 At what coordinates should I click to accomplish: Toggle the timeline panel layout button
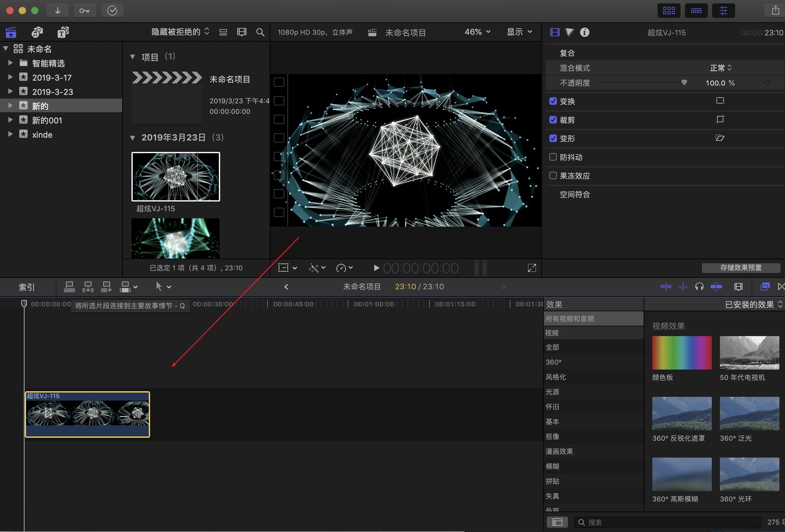coord(696,11)
